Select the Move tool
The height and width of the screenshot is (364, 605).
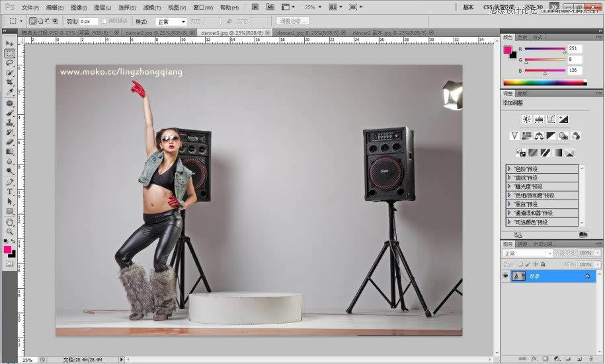10,44
